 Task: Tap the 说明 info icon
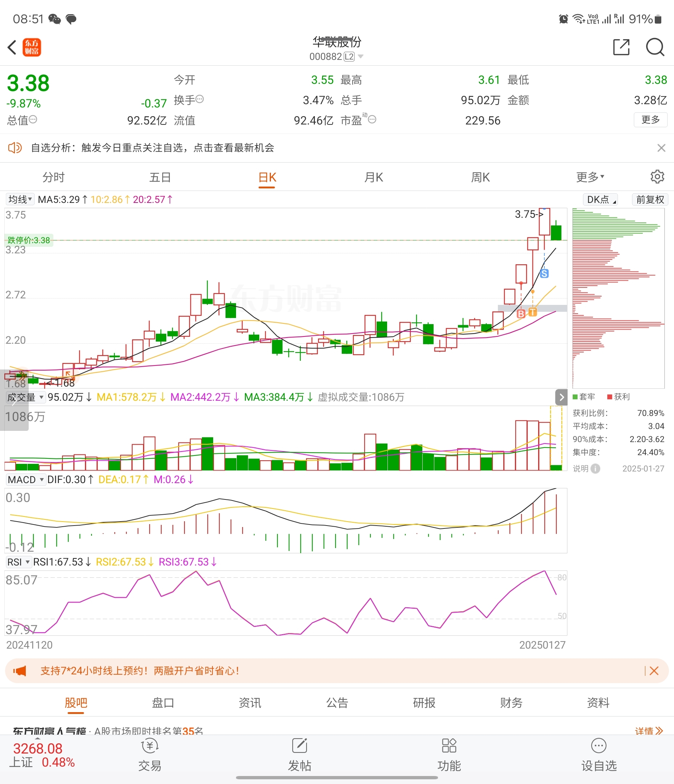tap(595, 469)
